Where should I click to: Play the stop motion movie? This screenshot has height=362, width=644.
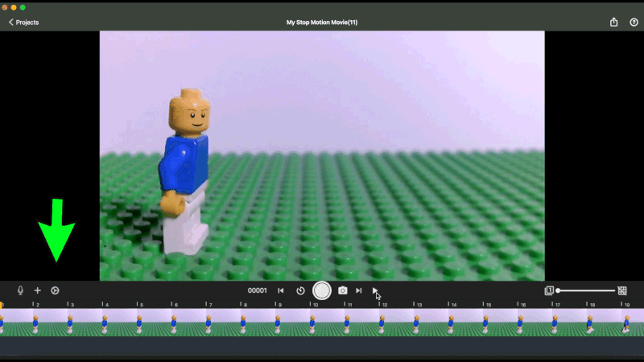[x=375, y=290]
